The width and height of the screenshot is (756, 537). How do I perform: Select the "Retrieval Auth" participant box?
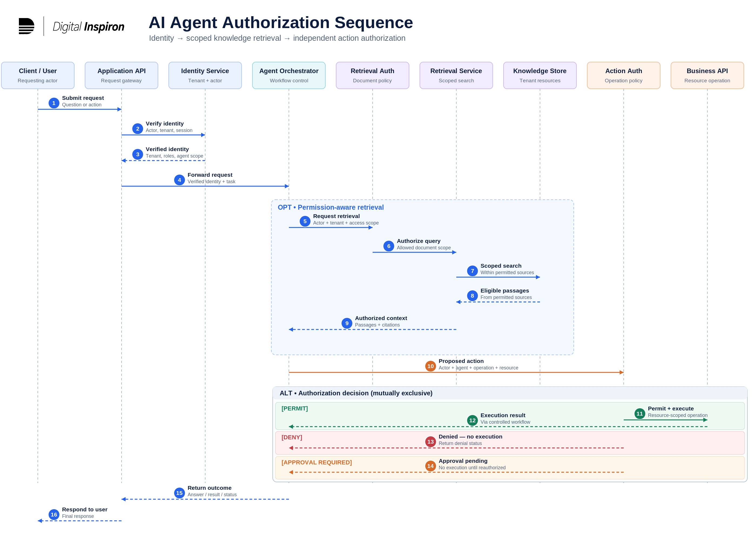click(x=373, y=75)
